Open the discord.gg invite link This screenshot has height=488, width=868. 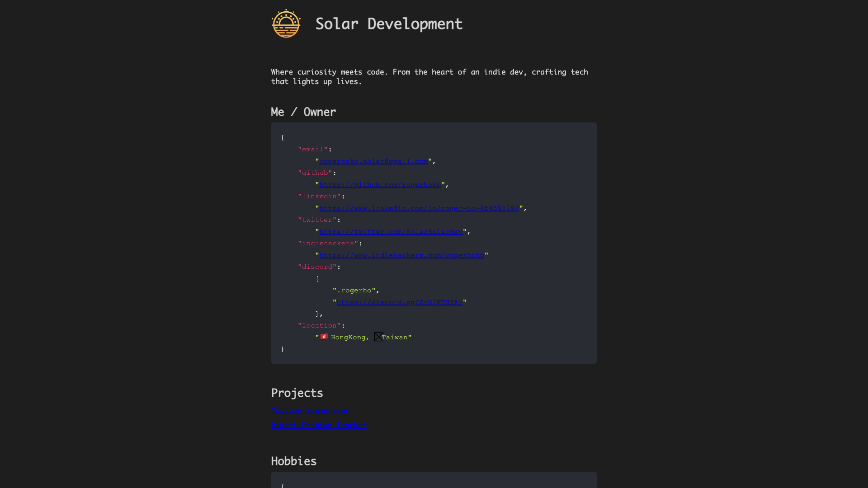(399, 302)
